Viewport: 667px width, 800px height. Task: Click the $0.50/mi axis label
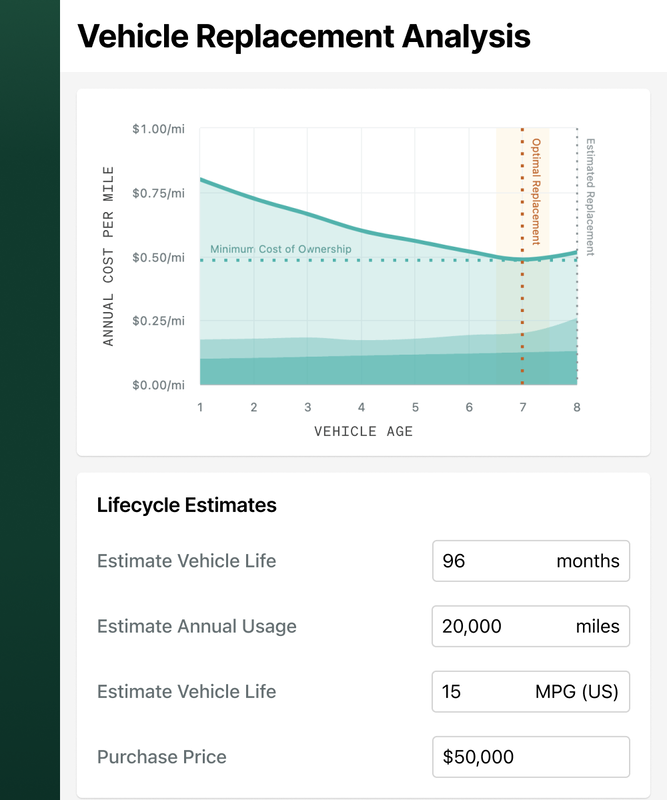tap(158, 258)
